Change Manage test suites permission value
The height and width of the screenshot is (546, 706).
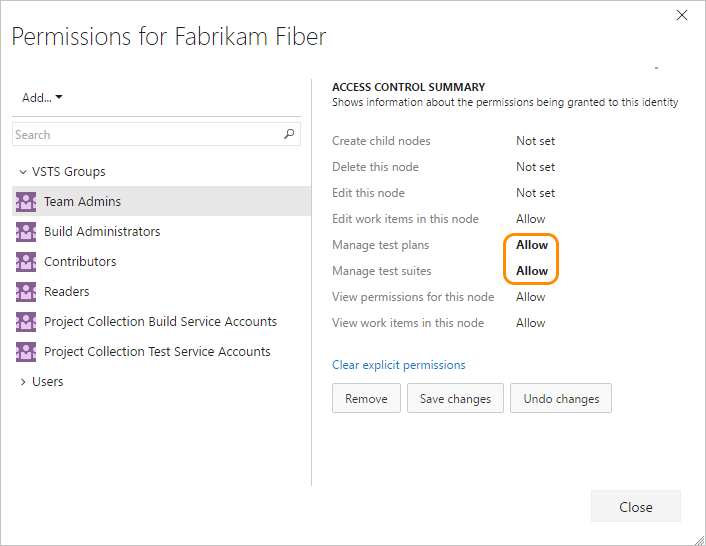point(532,271)
